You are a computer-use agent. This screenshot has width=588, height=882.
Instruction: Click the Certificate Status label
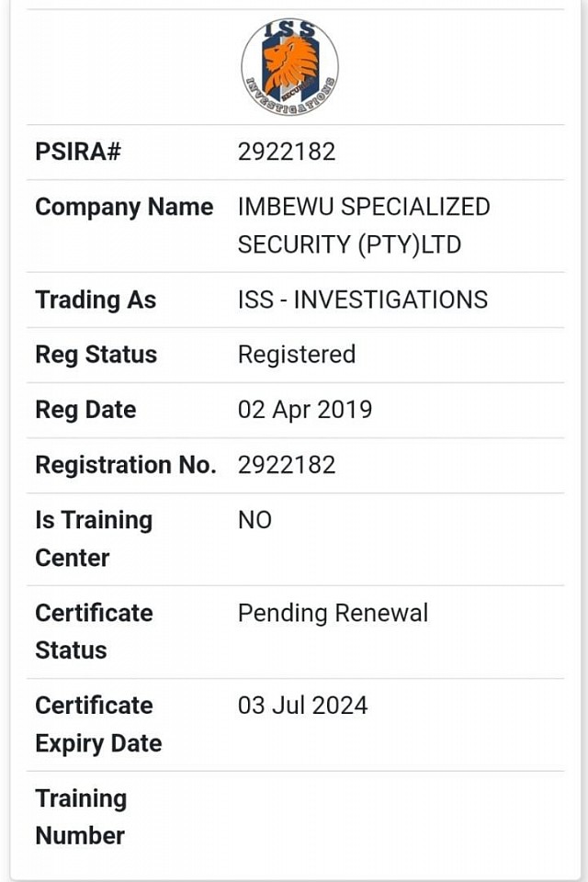[94, 632]
